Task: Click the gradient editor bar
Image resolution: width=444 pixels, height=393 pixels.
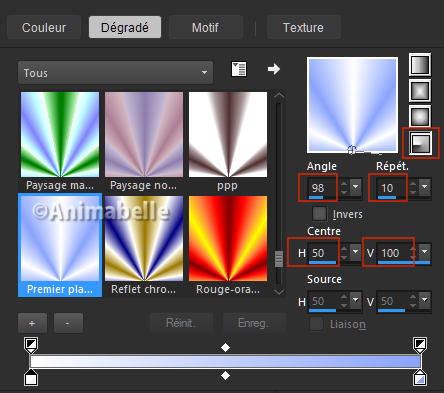Action: click(x=225, y=361)
